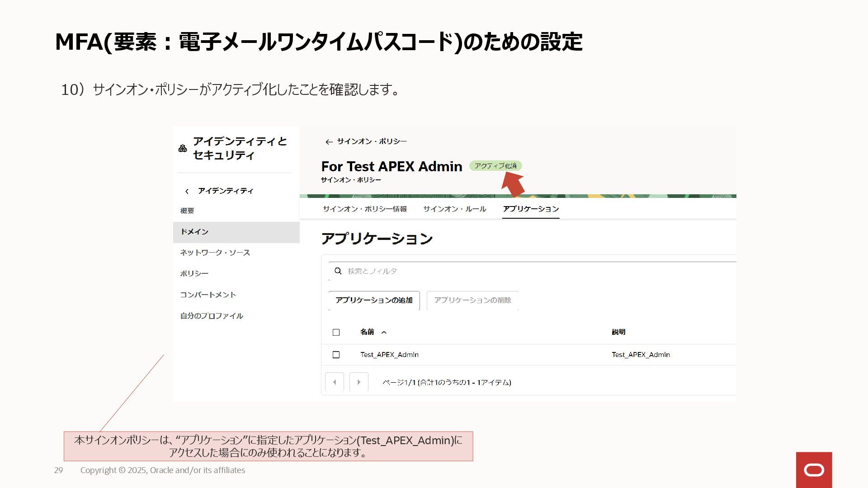Click the Copyright 2025 Oracle footer text
Image resolution: width=868 pixels, height=488 pixels.
[163, 470]
